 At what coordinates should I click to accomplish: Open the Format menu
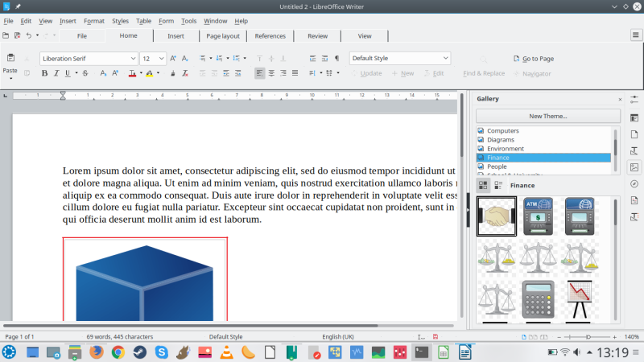[94, 21]
